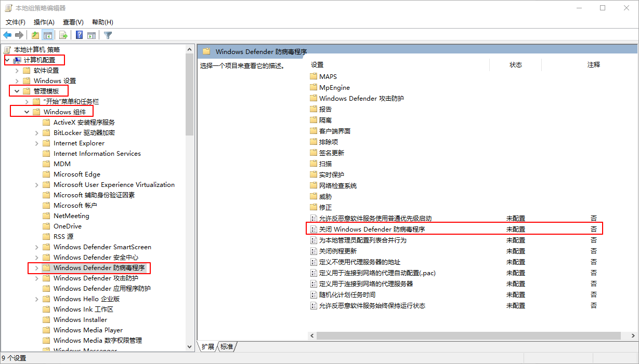The image size is (639, 364).
Task: Open the 帮助(H) menu
Action: coord(102,22)
